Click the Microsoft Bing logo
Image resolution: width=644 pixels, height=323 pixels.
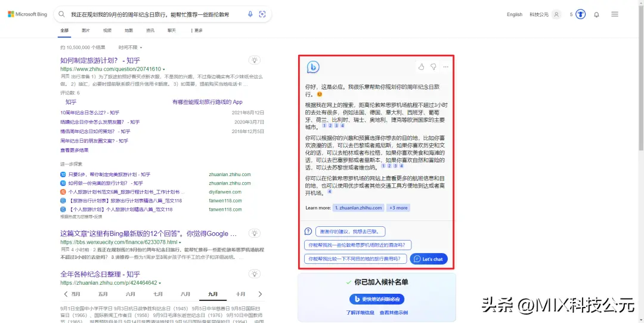(27, 14)
